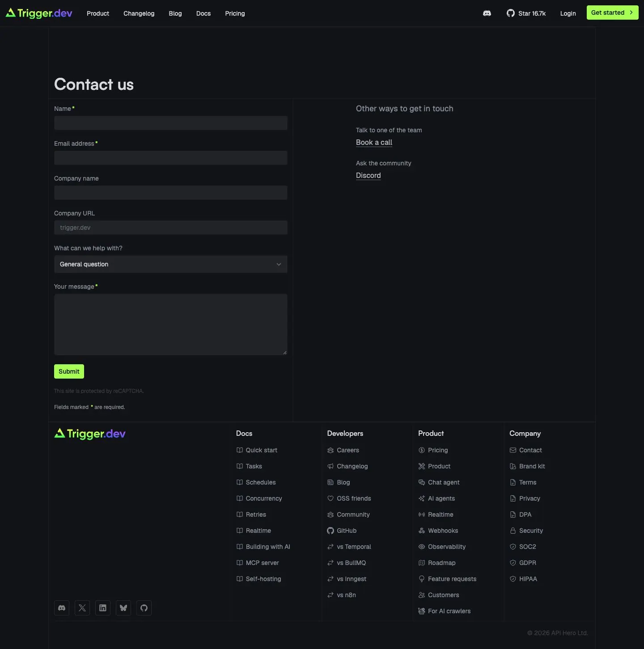Follow the Discord community link
Screen dimensions: 644x649
coord(369,175)
